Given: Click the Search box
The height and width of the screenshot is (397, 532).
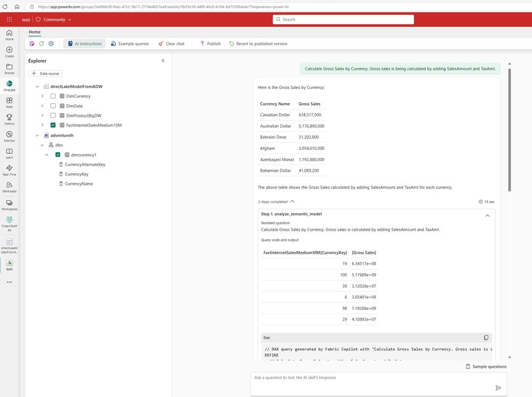Looking at the screenshot, I should click(343, 20).
